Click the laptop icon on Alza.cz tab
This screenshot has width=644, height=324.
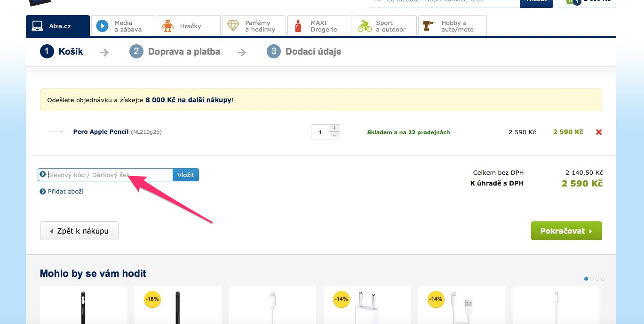point(38,26)
